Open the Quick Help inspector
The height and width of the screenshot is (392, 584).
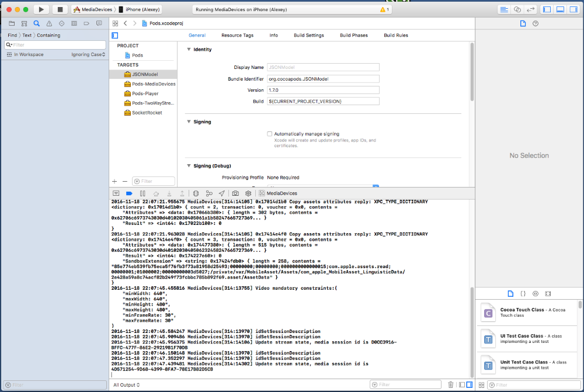(x=536, y=23)
